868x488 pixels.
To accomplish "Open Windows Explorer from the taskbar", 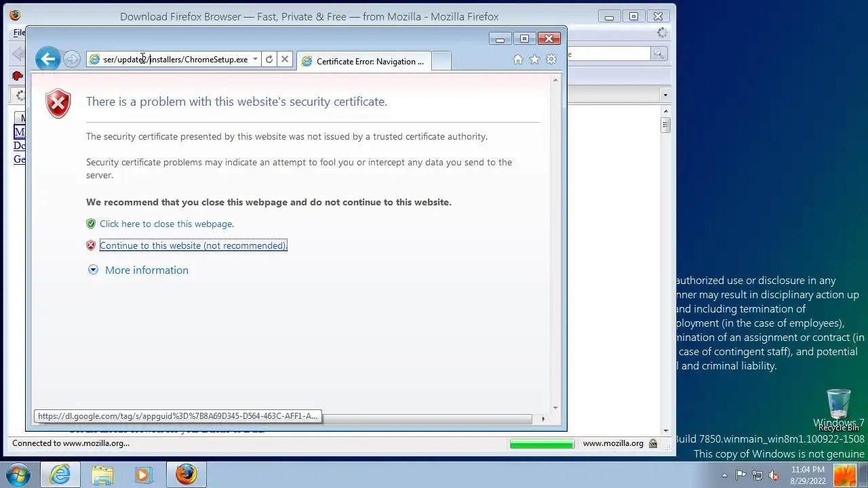I will pyautogui.click(x=102, y=474).
